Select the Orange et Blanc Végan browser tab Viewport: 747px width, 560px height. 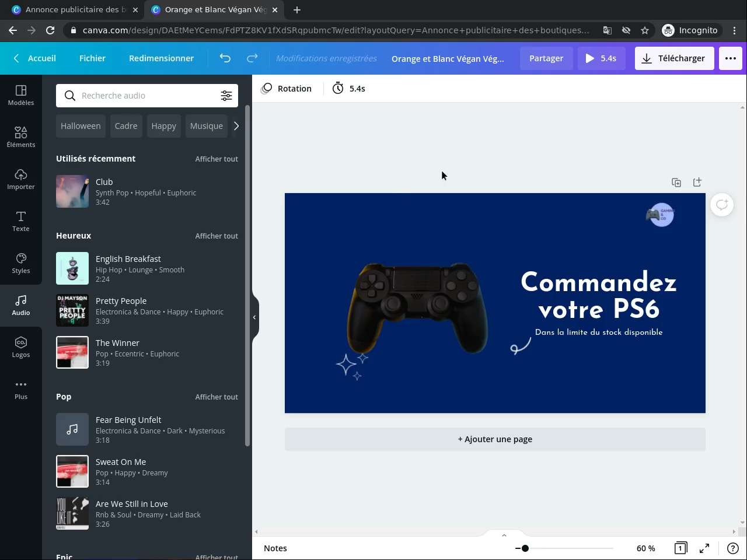(x=214, y=10)
